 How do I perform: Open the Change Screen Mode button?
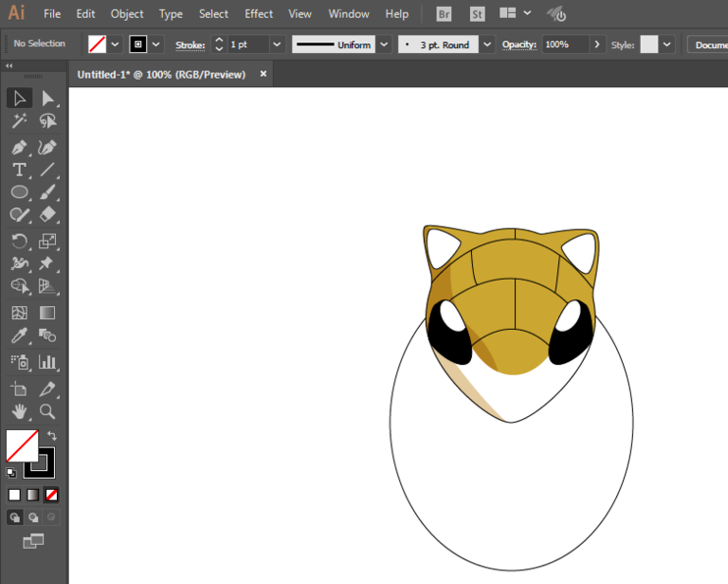[x=33, y=541]
